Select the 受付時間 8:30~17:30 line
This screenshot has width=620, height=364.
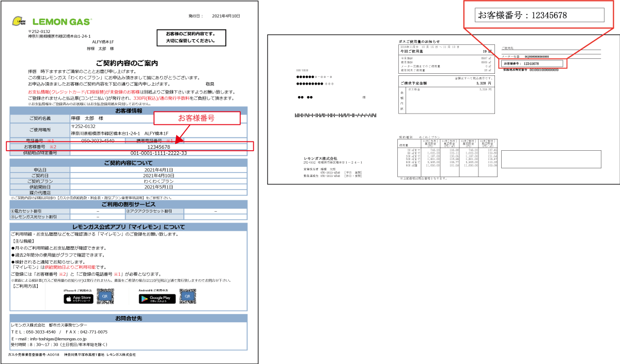59,344
